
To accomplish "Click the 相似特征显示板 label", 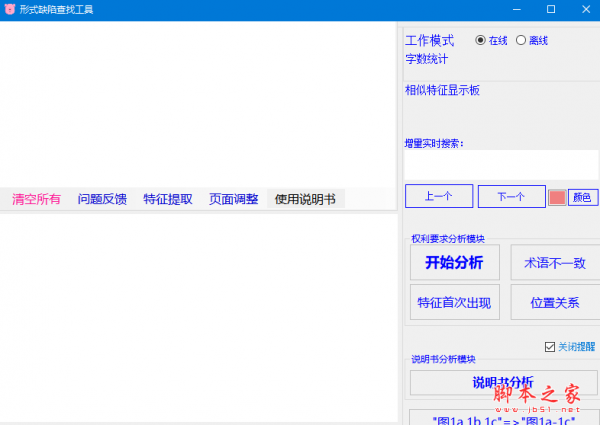I will [x=442, y=90].
